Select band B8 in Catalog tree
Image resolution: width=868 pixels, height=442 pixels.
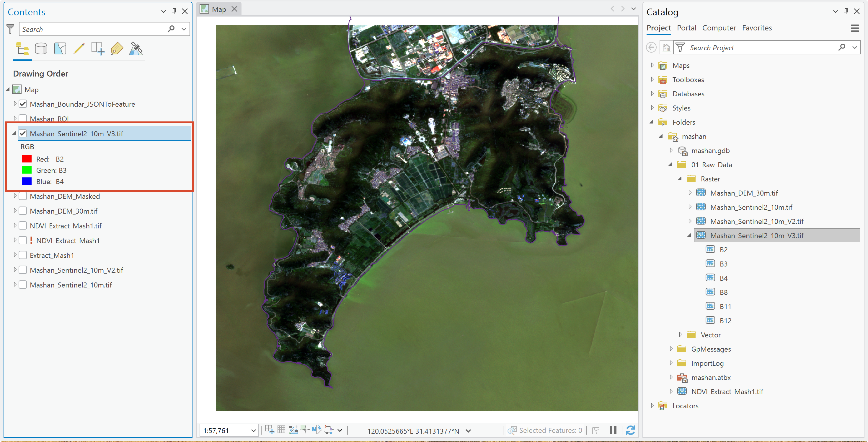point(723,292)
